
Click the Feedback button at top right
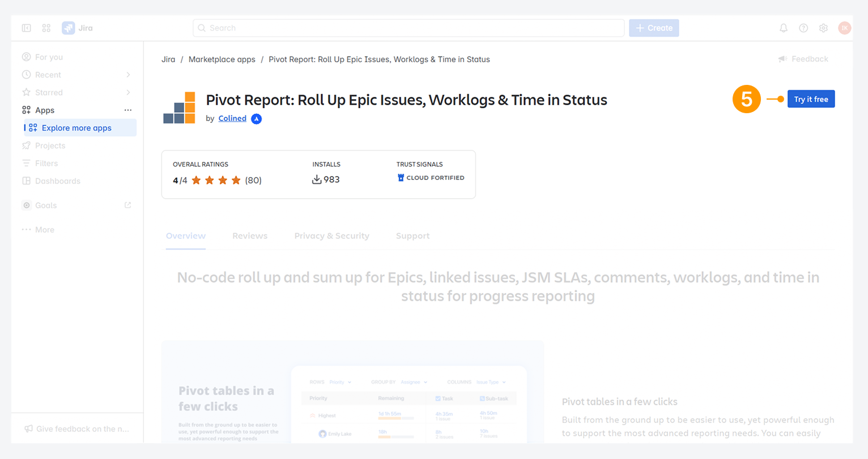[x=803, y=59]
